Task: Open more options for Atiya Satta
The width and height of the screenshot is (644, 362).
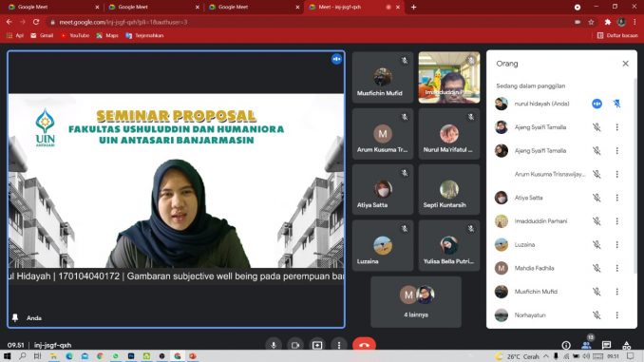Action: 616,198
